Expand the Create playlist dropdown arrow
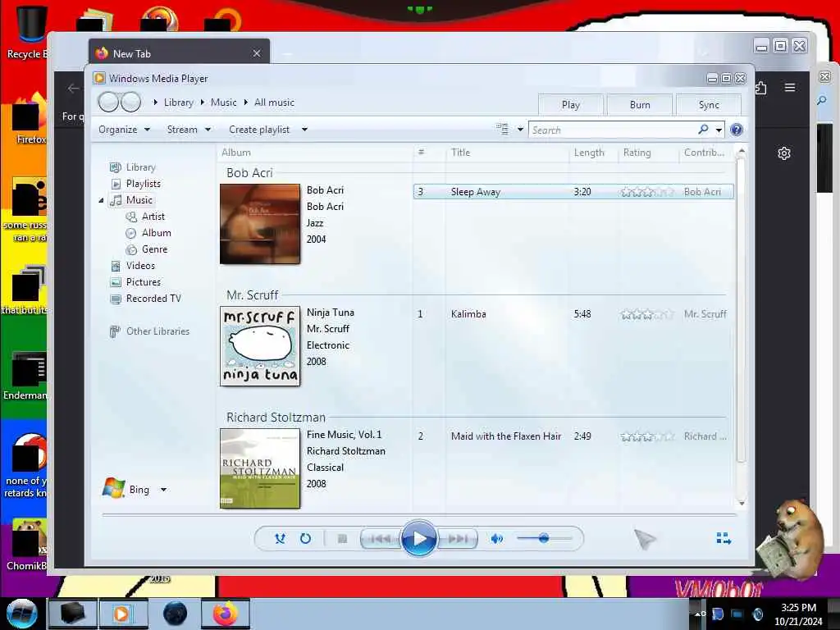Viewport: 840px width, 630px height. 304,130
